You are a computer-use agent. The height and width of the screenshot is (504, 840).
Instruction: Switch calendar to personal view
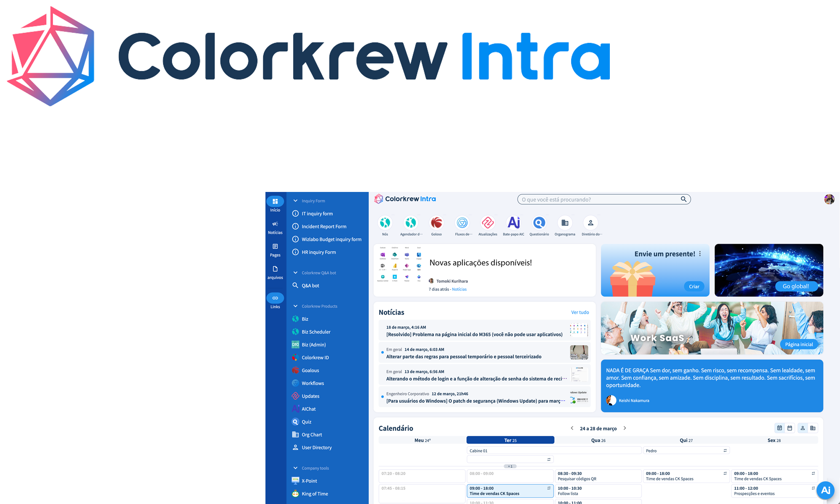coord(803,428)
